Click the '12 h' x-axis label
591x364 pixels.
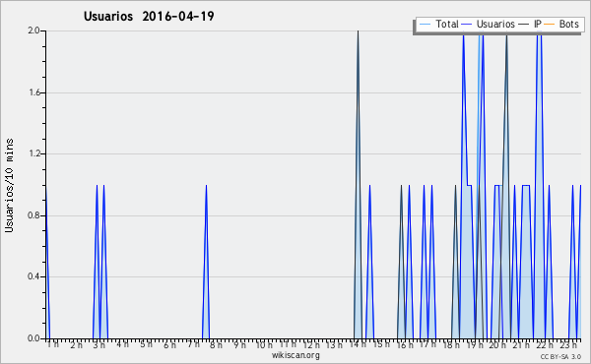(311, 344)
